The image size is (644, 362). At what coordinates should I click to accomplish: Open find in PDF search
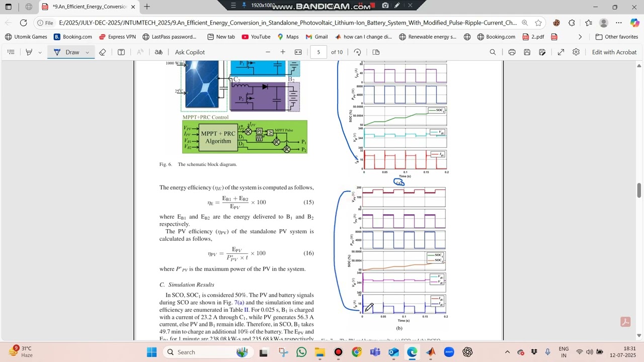tap(493, 52)
